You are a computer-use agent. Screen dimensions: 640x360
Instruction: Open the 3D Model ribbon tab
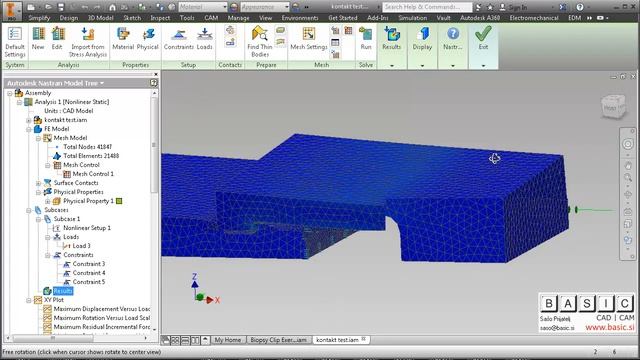tap(100, 18)
